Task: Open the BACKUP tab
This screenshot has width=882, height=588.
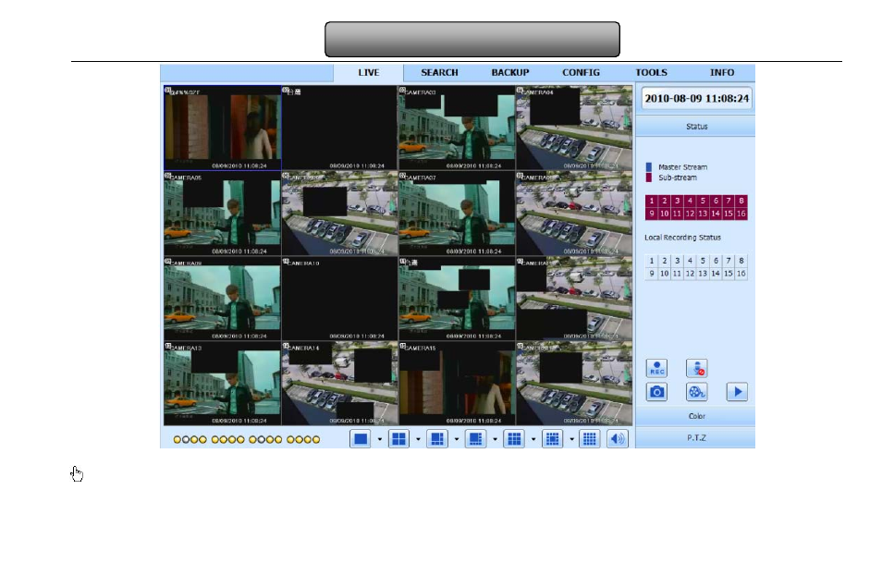Action: pyautogui.click(x=510, y=73)
